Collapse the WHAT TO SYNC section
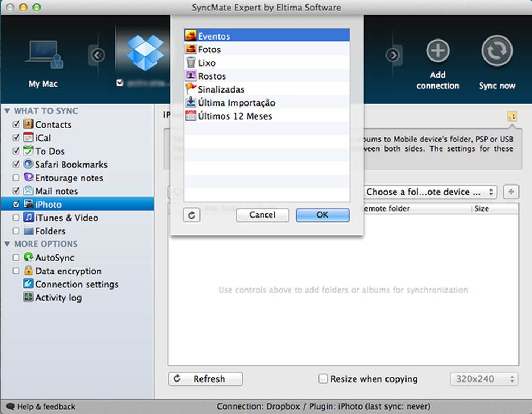This screenshot has height=414, width=532. tap(7, 111)
